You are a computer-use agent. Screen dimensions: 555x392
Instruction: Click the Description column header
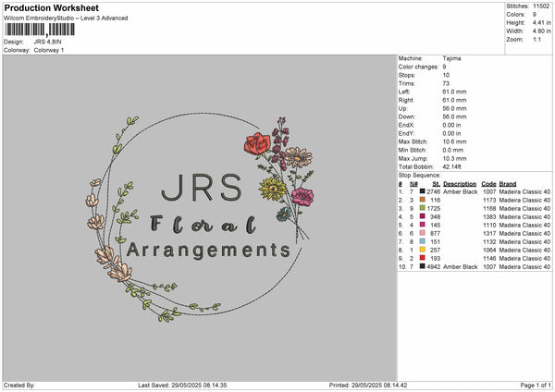pos(460,183)
